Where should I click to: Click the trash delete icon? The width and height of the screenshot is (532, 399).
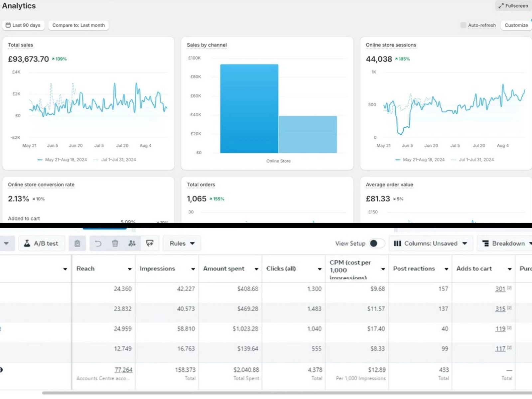tap(115, 243)
